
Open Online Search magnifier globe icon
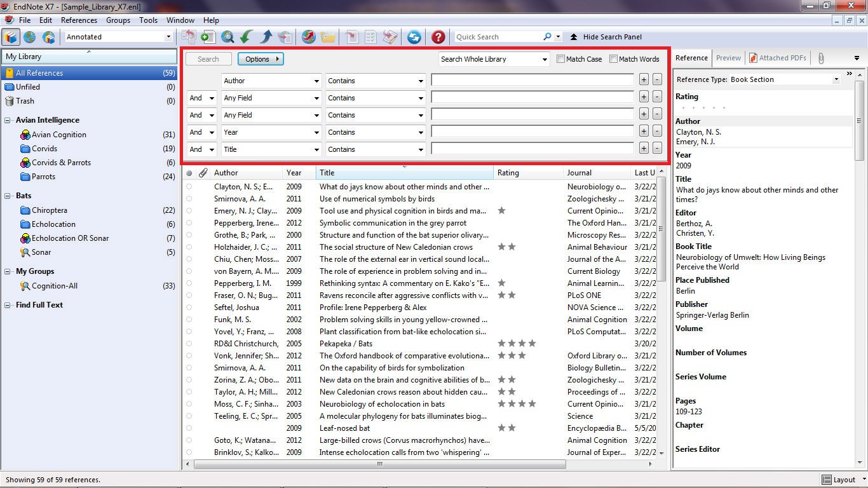click(x=227, y=37)
